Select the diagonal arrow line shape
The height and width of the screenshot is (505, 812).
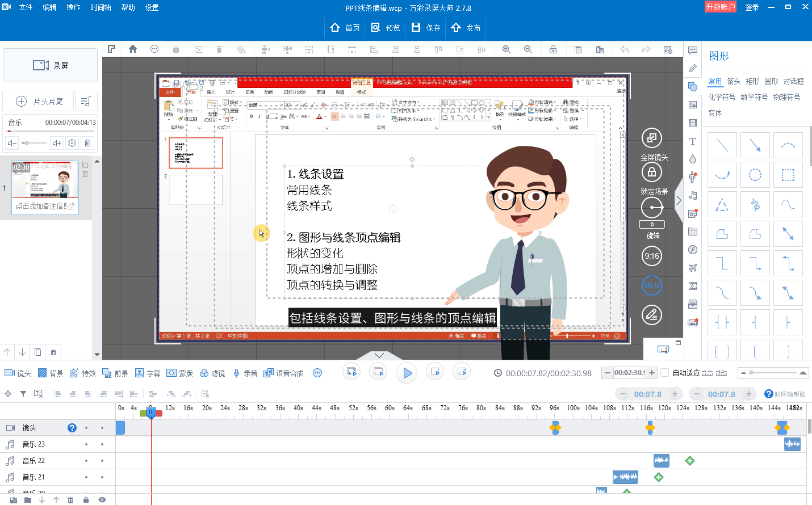coord(755,146)
